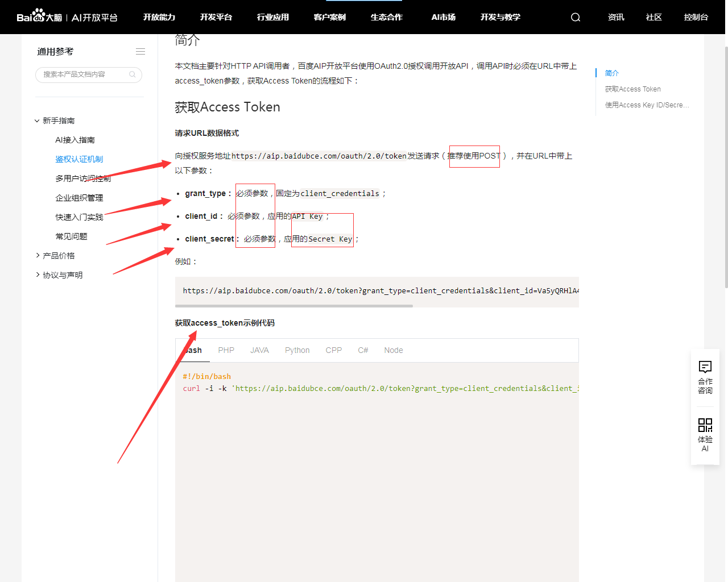This screenshot has width=728, height=582.
Task: Open the 合作咨询 chat icon
Action: click(705, 367)
